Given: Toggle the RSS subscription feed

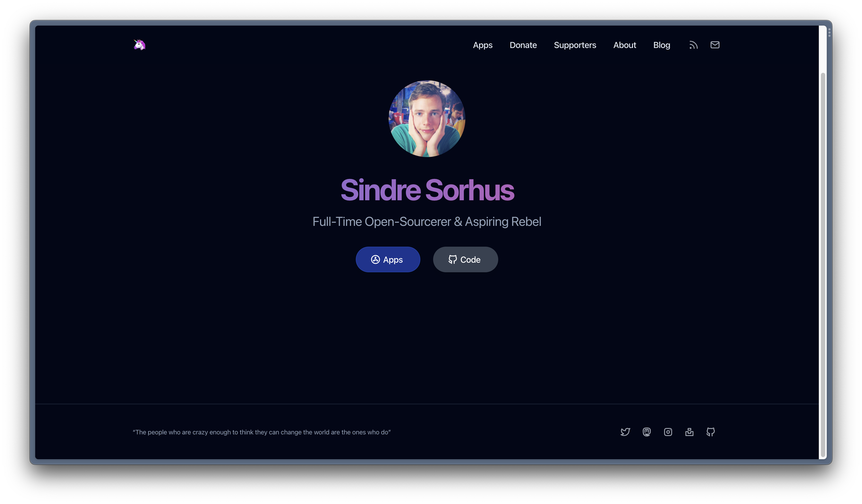Looking at the screenshot, I should (693, 44).
